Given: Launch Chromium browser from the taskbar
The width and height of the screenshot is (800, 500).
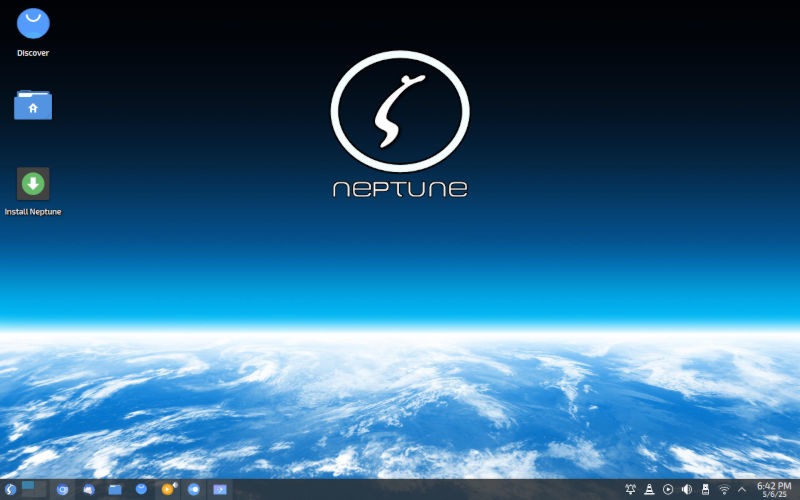Looking at the screenshot, I should tap(62, 490).
